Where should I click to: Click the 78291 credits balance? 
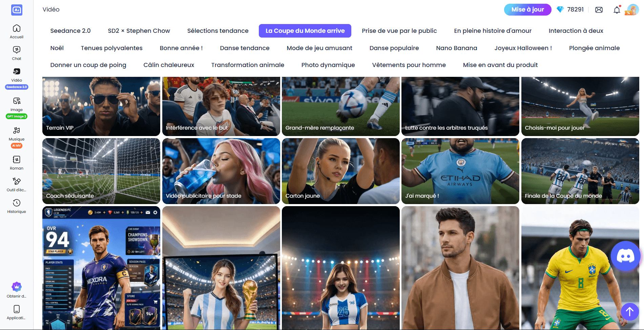tap(575, 9)
